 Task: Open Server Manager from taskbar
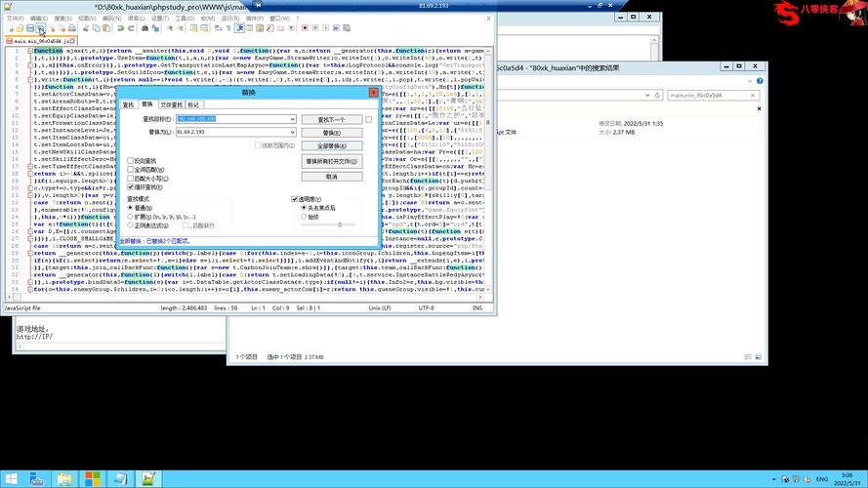37,478
